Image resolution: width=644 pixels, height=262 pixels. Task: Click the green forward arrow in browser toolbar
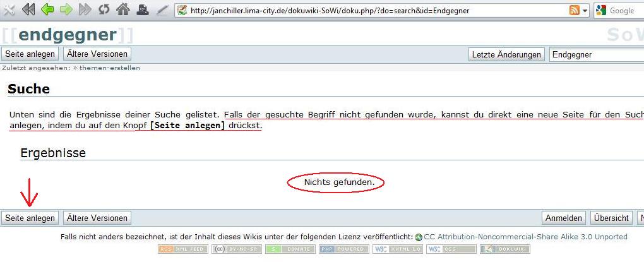66,10
